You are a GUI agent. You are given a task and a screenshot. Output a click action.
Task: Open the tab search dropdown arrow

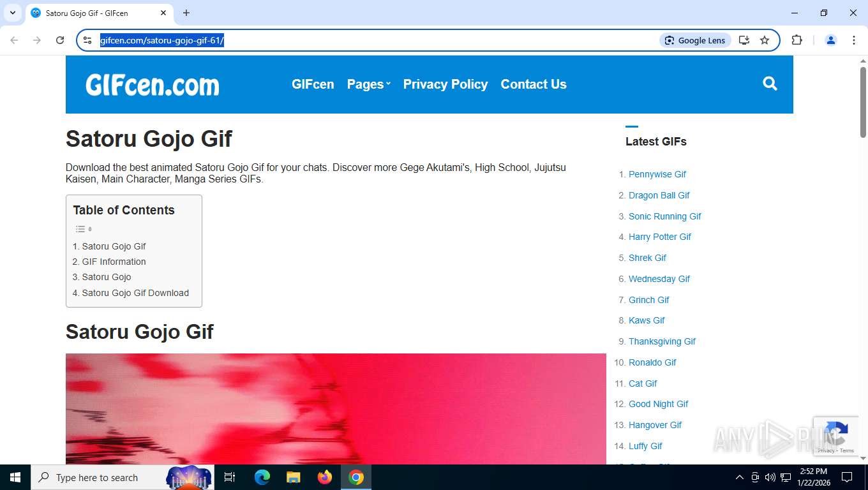[12, 13]
